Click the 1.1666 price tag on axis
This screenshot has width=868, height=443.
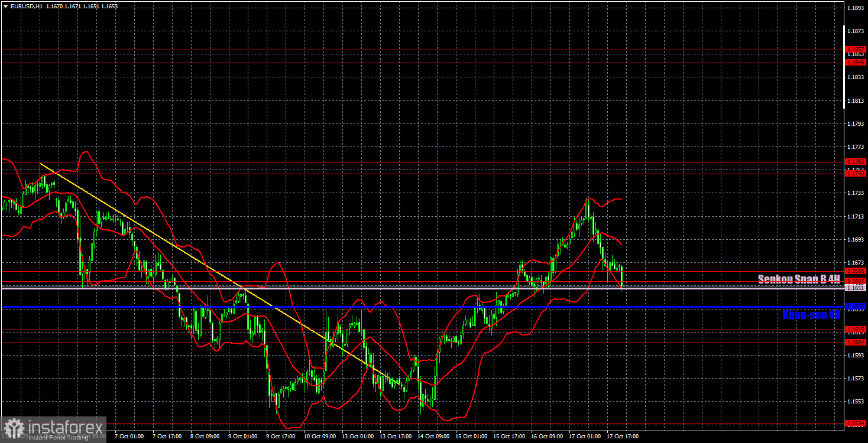coord(856,271)
